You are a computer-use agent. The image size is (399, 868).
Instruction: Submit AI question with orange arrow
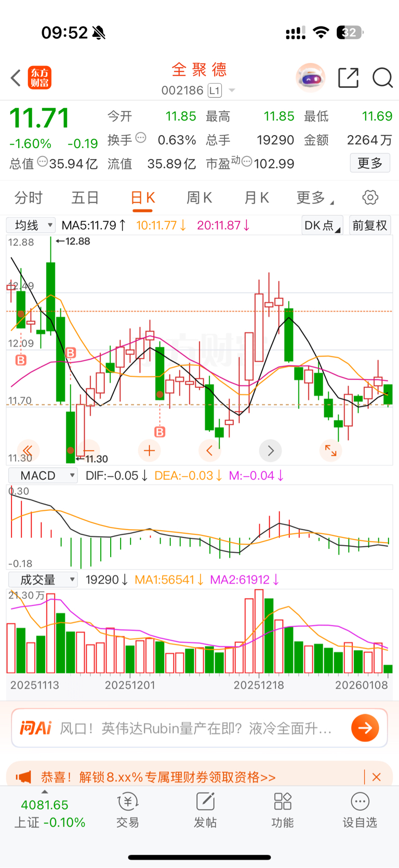click(x=365, y=728)
